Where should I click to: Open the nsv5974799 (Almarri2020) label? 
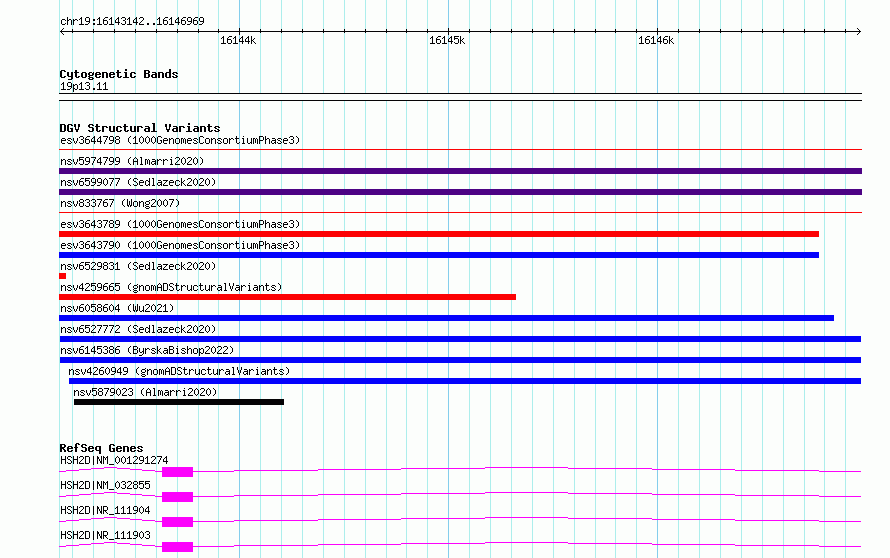[132, 161]
